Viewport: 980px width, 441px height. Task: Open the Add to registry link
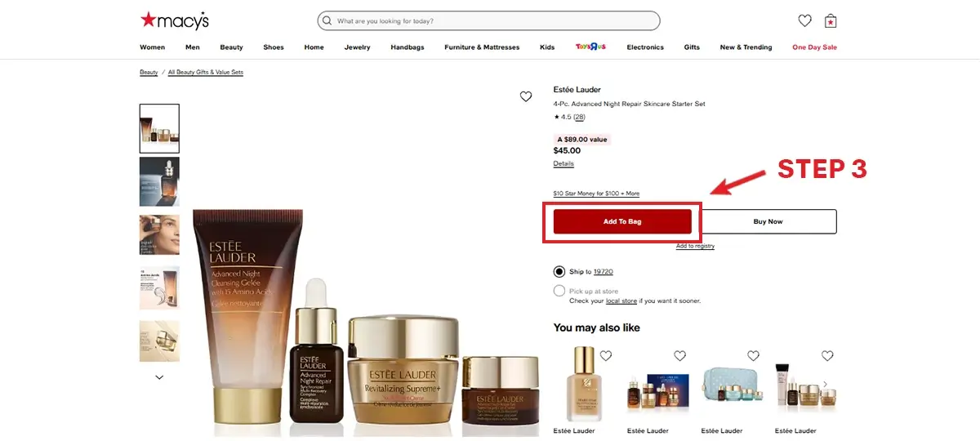tap(695, 246)
